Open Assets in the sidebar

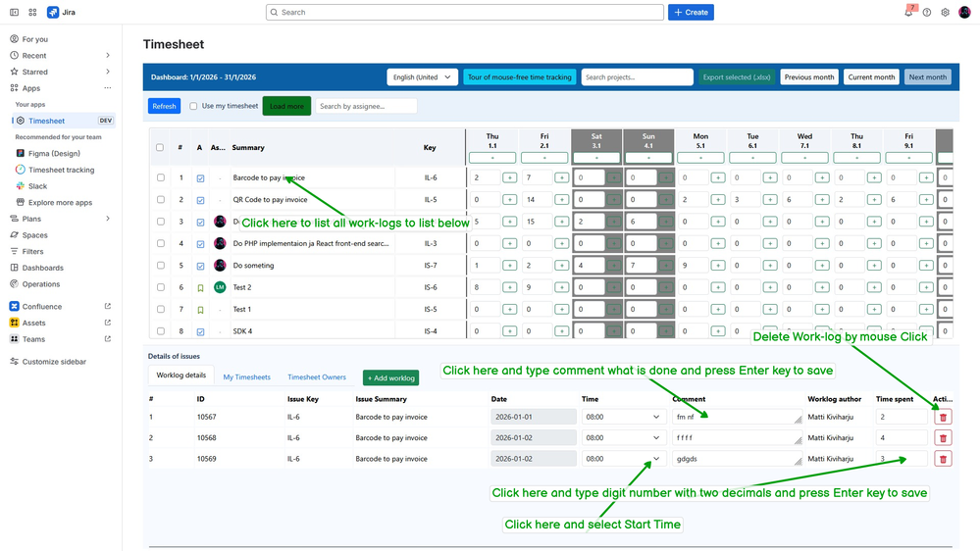click(x=33, y=323)
